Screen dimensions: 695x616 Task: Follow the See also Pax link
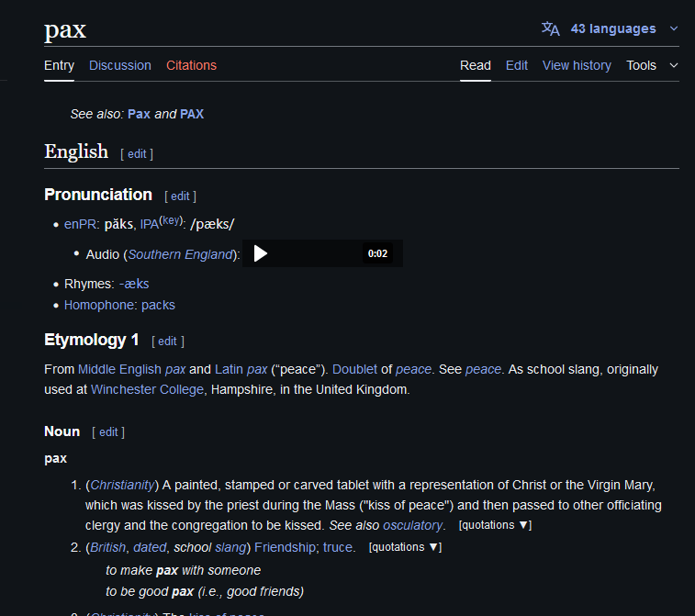(140, 115)
